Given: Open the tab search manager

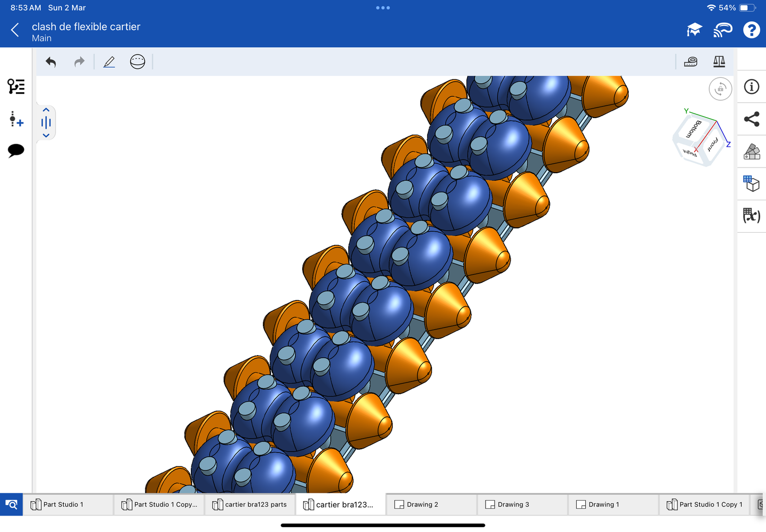Looking at the screenshot, I should pos(11,504).
